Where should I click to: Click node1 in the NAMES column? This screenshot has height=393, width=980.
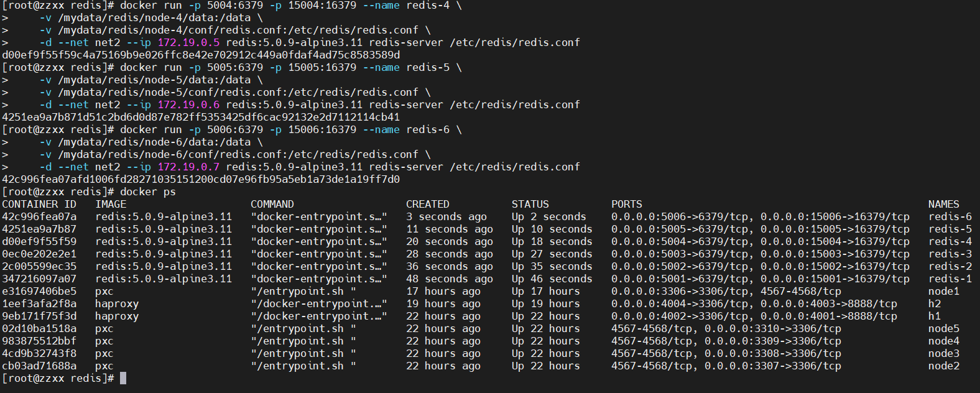(943, 291)
